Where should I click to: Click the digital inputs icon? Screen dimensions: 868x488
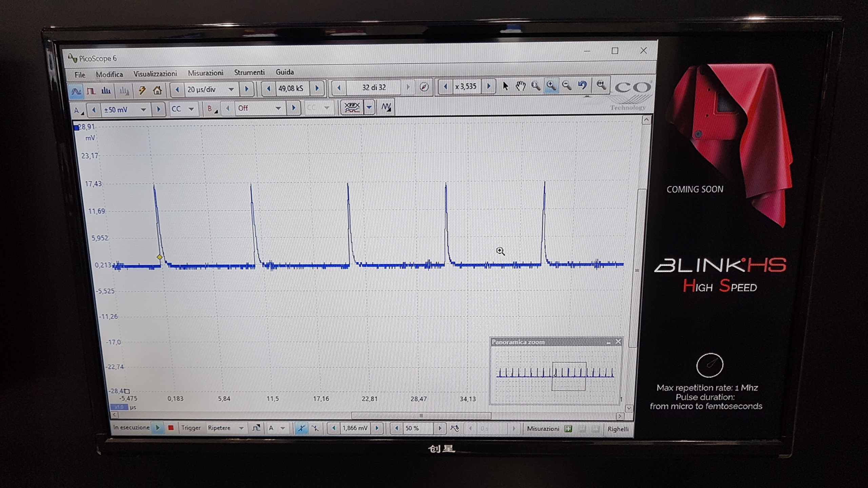(x=352, y=108)
